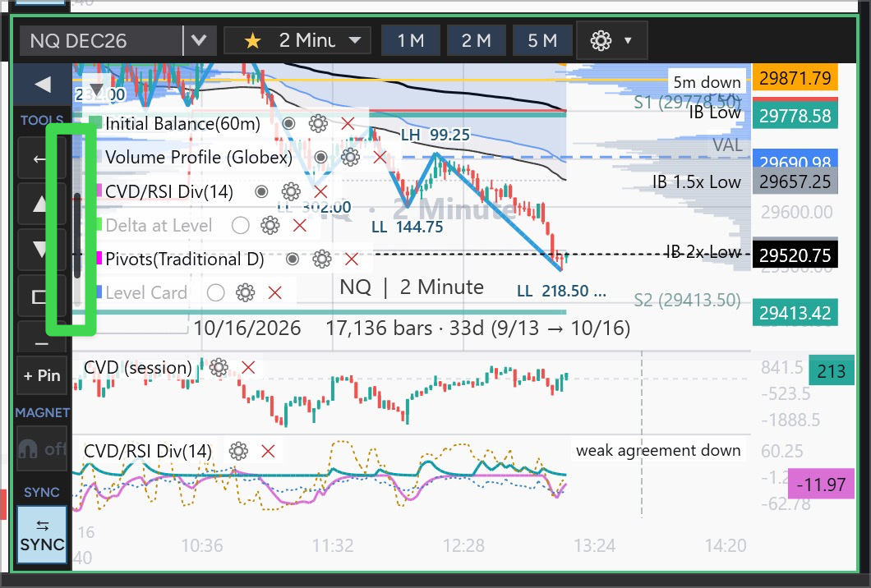Open legend CVD/RSI Div(14) settings gear
Screen dimensions: 871x588
291,191
